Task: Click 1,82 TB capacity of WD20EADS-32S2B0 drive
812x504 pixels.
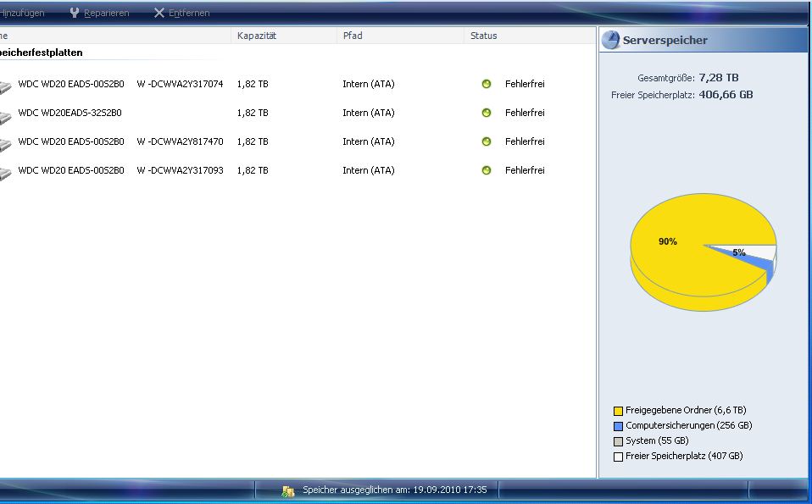Action: 253,113
